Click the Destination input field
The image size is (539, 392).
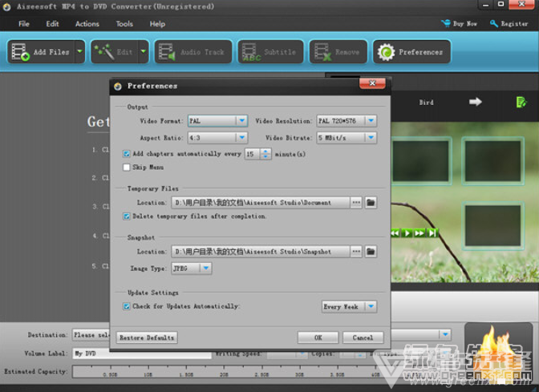coord(91,334)
